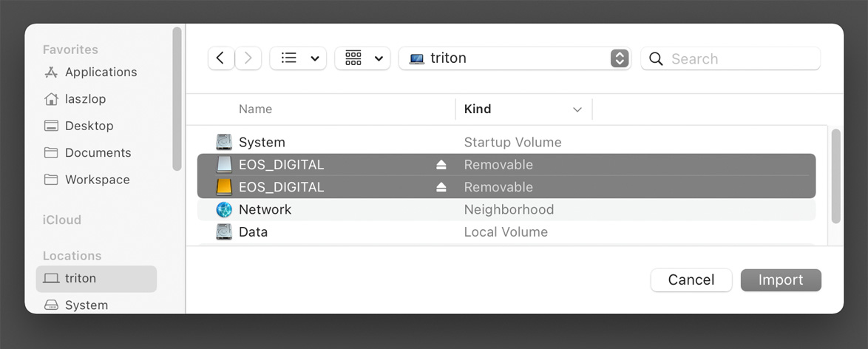This screenshot has height=349, width=868.
Task: Open the list view options dropdown
Action: [x=298, y=58]
